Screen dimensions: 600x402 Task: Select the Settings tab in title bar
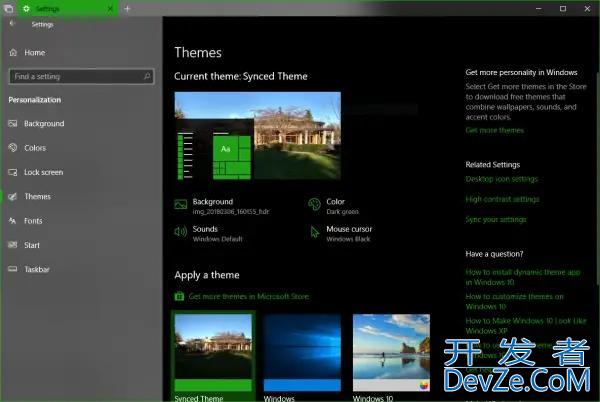(x=68, y=8)
